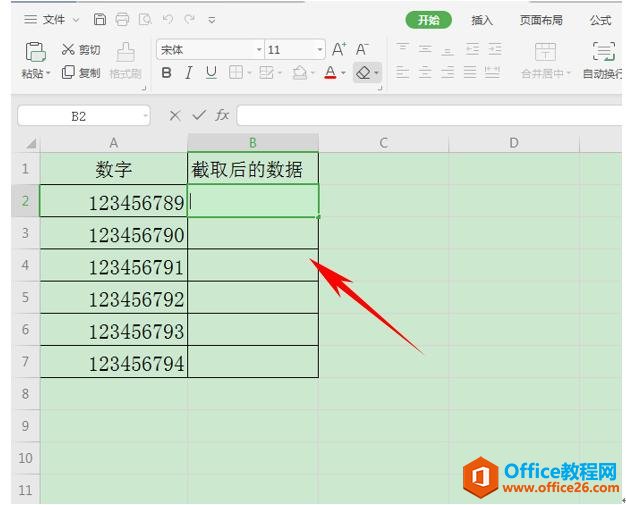Click the draw border table icon
The height and width of the screenshot is (505, 626).
click(266, 73)
